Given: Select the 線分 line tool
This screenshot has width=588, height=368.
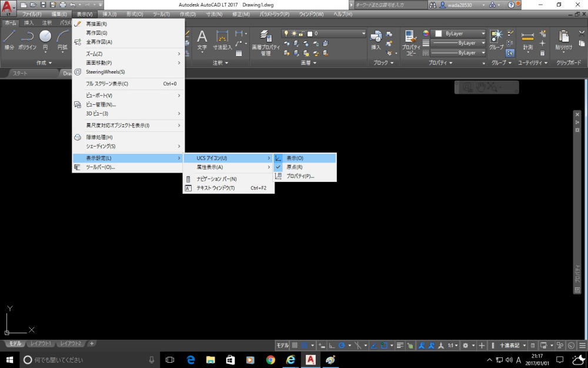Looking at the screenshot, I should click(9, 40).
